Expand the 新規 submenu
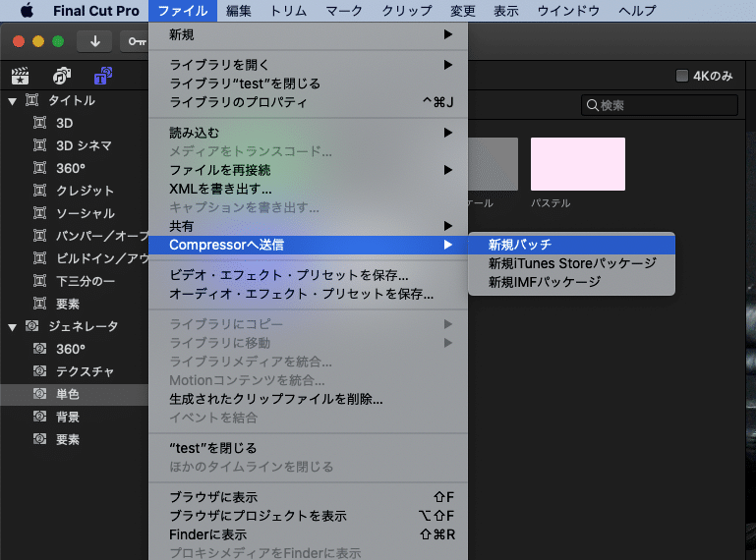The width and height of the screenshot is (756, 560). point(308,34)
